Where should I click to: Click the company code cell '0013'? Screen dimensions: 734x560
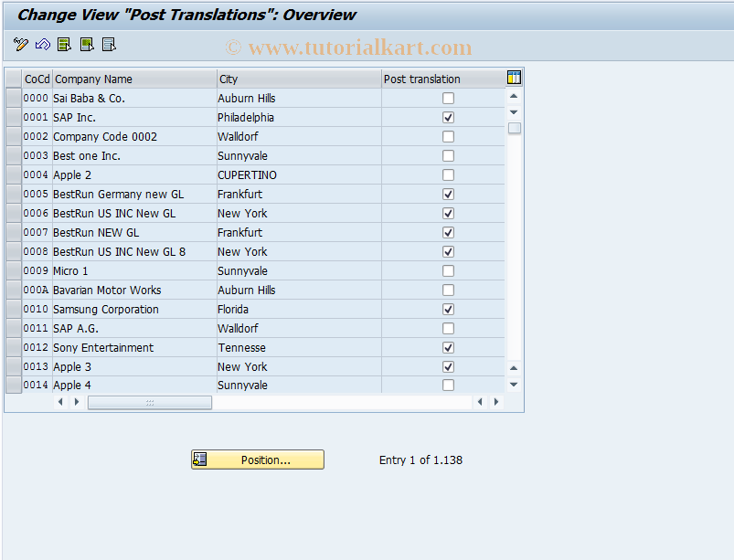[36, 366]
